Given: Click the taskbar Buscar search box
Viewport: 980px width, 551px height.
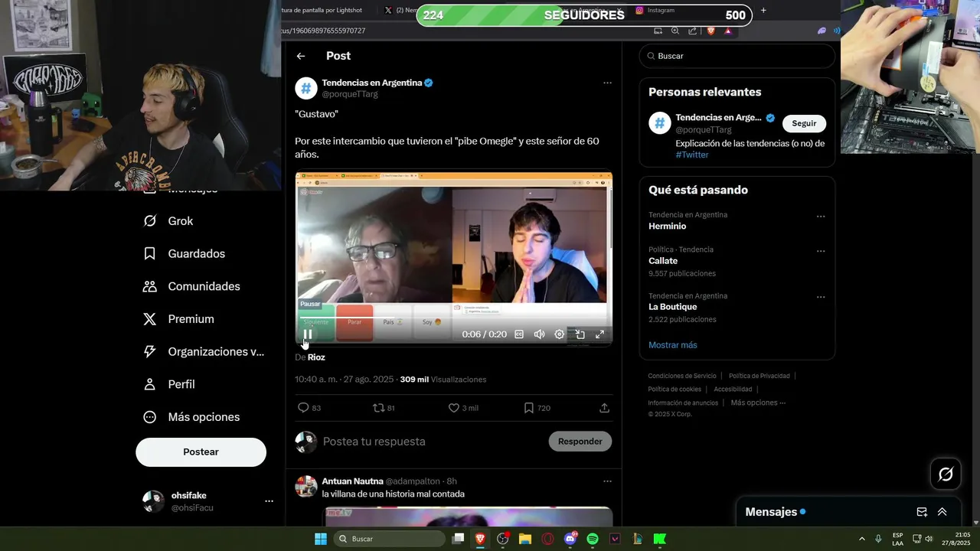Looking at the screenshot, I should coord(388,539).
